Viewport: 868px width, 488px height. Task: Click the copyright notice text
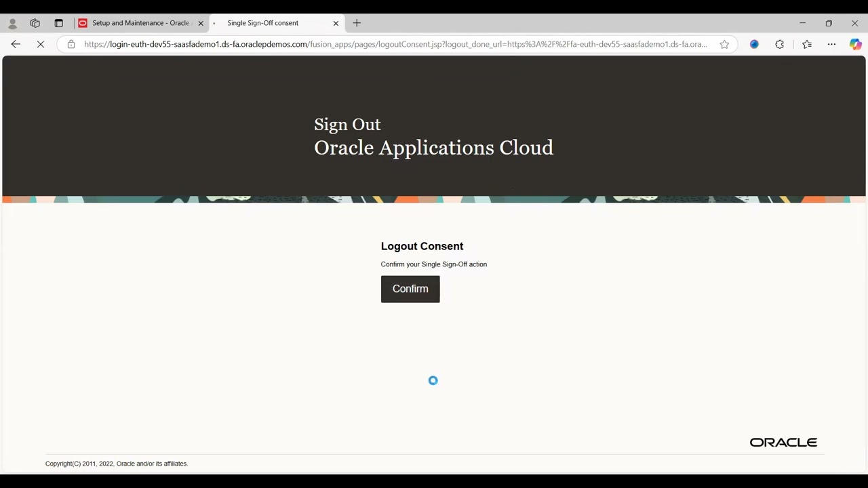coord(117,464)
